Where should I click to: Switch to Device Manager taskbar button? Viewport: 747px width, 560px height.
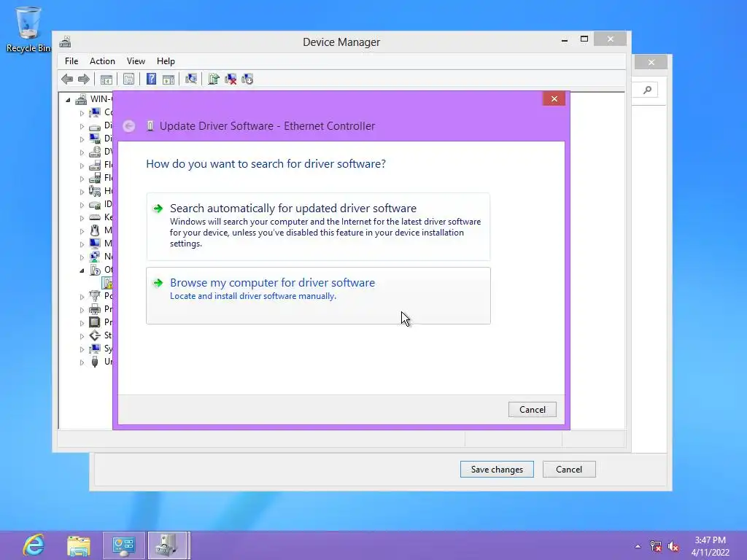169,545
